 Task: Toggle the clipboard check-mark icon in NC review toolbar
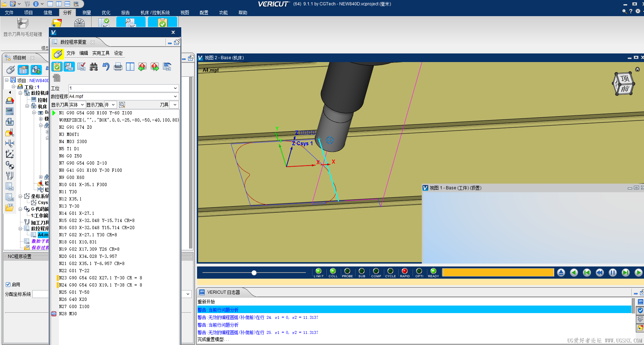[x=57, y=67]
